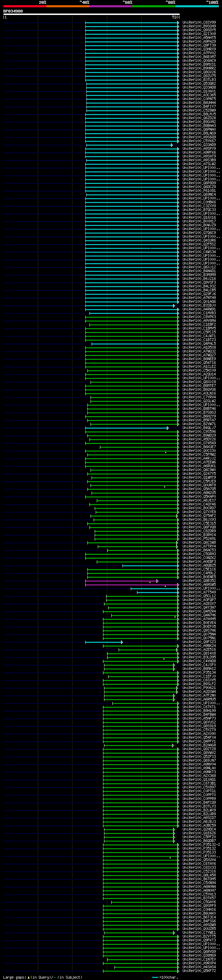222x980 pixels.
Task: Click the cyan ~100% identity legend segment
Action: 197,6
